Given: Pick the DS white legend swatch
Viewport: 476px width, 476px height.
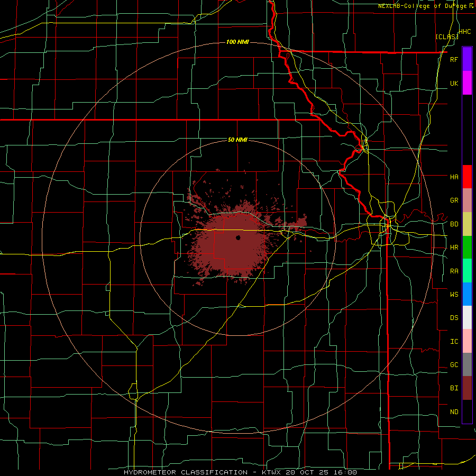Looking at the screenshot, I should pyautogui.click(x=467, y=317).
